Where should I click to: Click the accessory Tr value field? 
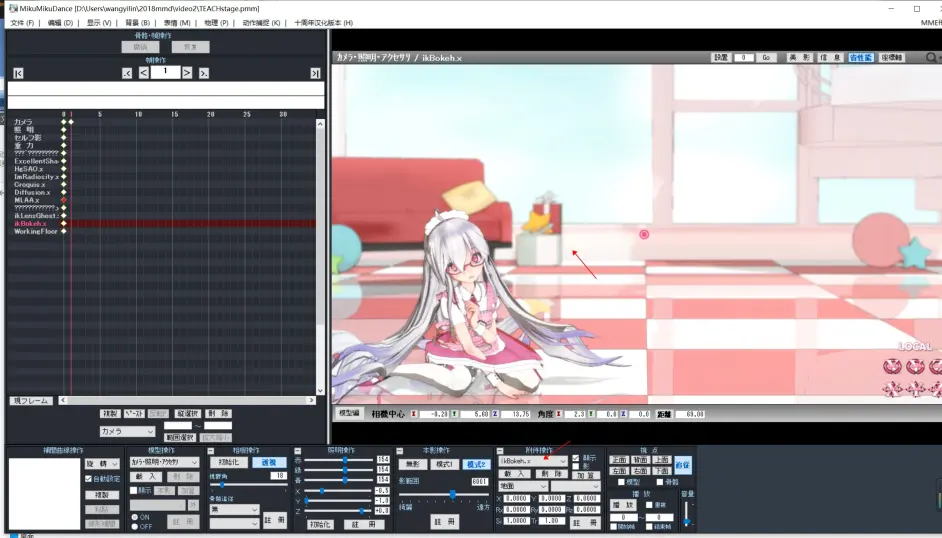tap(551, 521)
